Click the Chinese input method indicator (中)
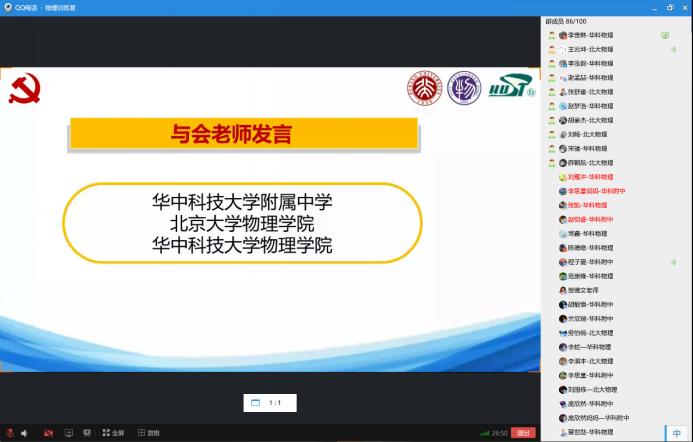This screenshot has width=693, height=442. 677,433
